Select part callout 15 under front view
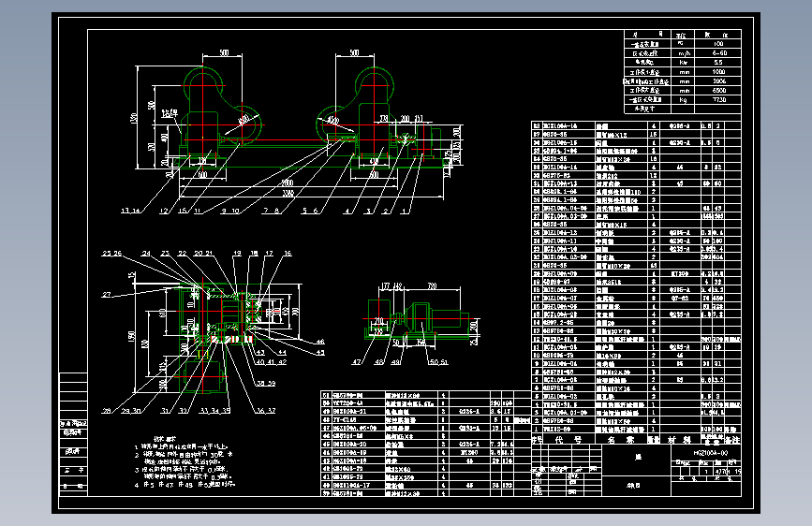 (x=183, y=211)
